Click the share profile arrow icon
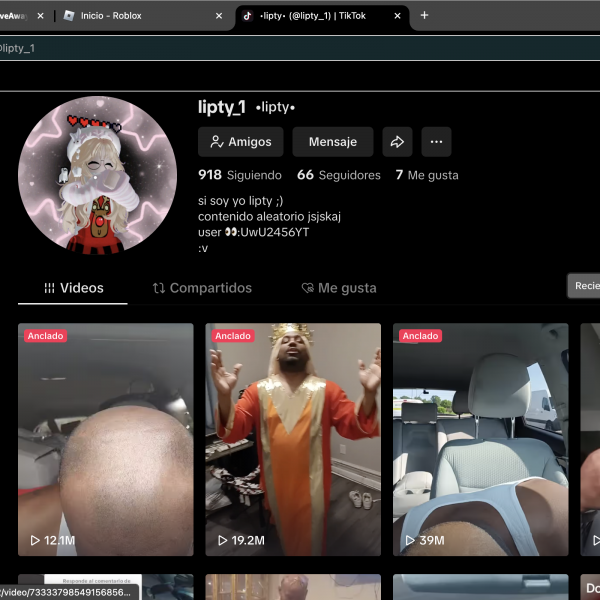 tap(397, 142)
